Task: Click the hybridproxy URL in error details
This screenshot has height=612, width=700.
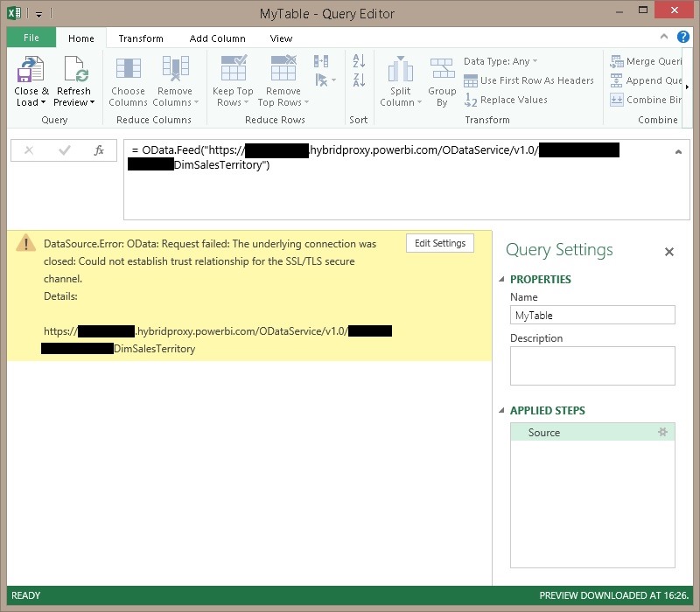Action: [216, 339]
